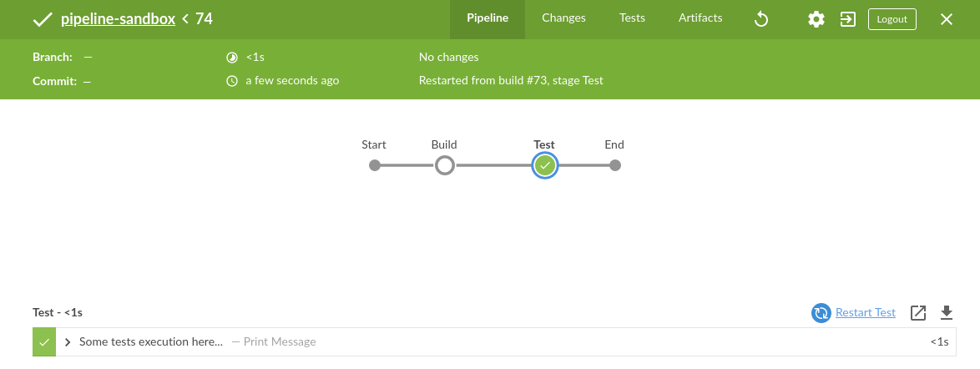The height and width of the screenshot is (369, 980).
Task: Click the chevron beside build number 74
Action: (185, 18)
